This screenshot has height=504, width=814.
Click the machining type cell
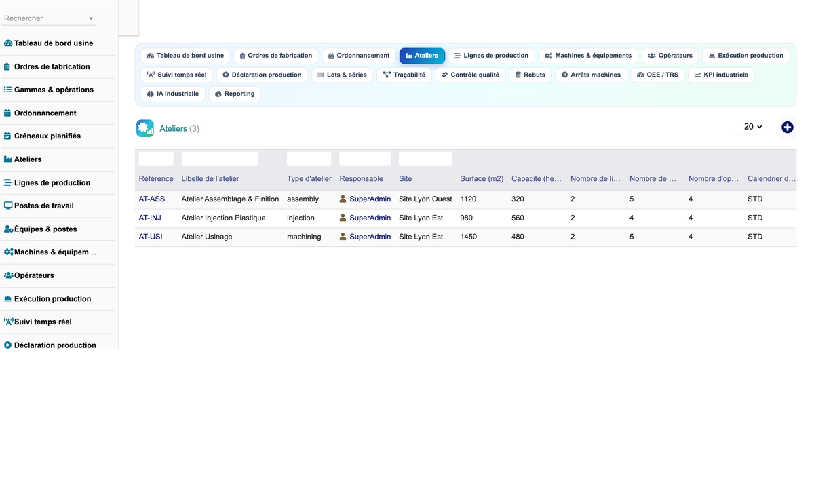coord(305,237)
